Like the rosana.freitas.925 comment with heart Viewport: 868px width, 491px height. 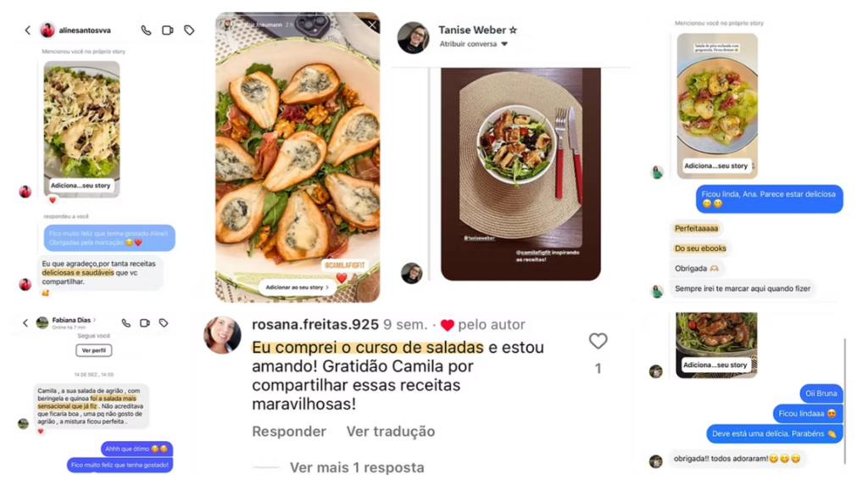click(598, 341)
